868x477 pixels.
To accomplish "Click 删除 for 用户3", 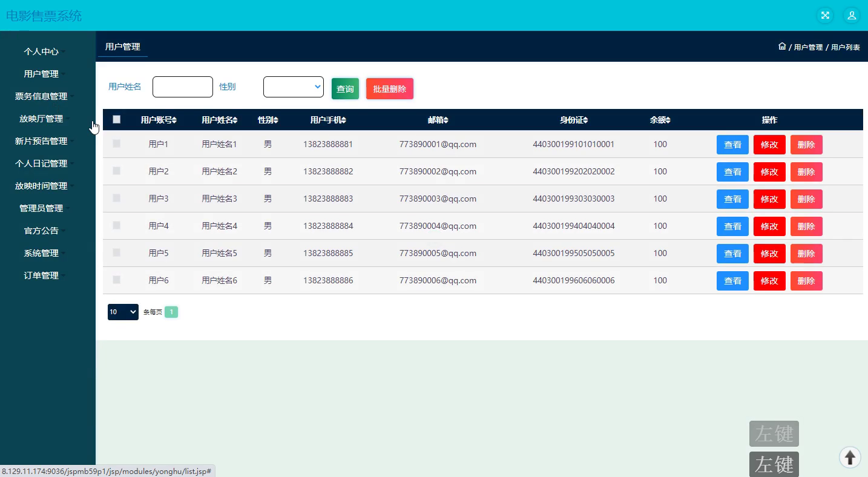I will [806, 199].
